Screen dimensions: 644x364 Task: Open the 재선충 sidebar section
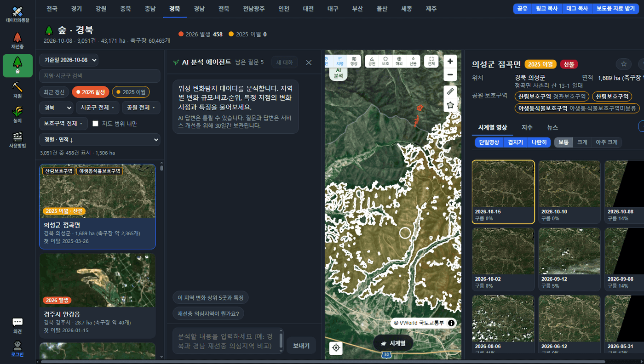pos(17,40)
